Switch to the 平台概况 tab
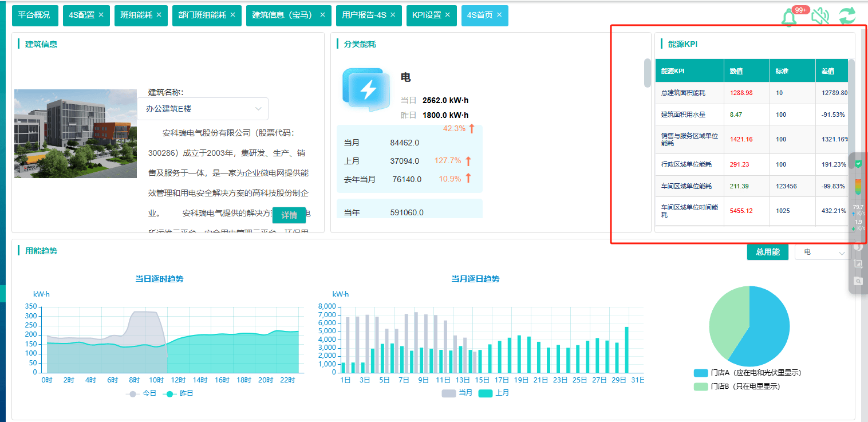The width and height of the screenshot is (868, 422). click(34, 15)
